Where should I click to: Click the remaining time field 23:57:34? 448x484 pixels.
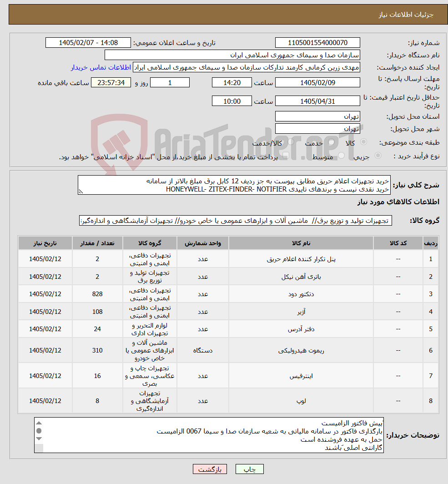[x=111, y=83]
